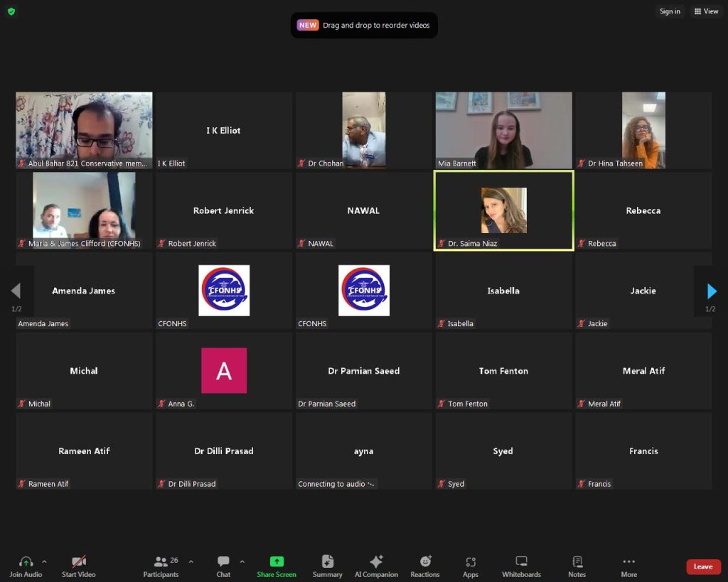Open the Apps panel
This screenshot has width=728, height=582.
(470, 566)
